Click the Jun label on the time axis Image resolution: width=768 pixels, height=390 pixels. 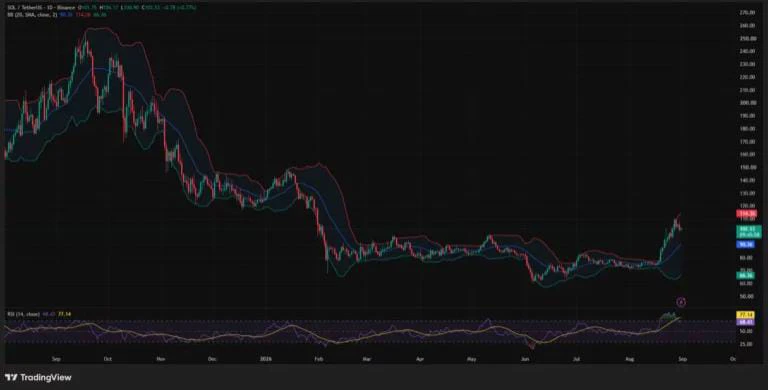[x=526, y=359]
